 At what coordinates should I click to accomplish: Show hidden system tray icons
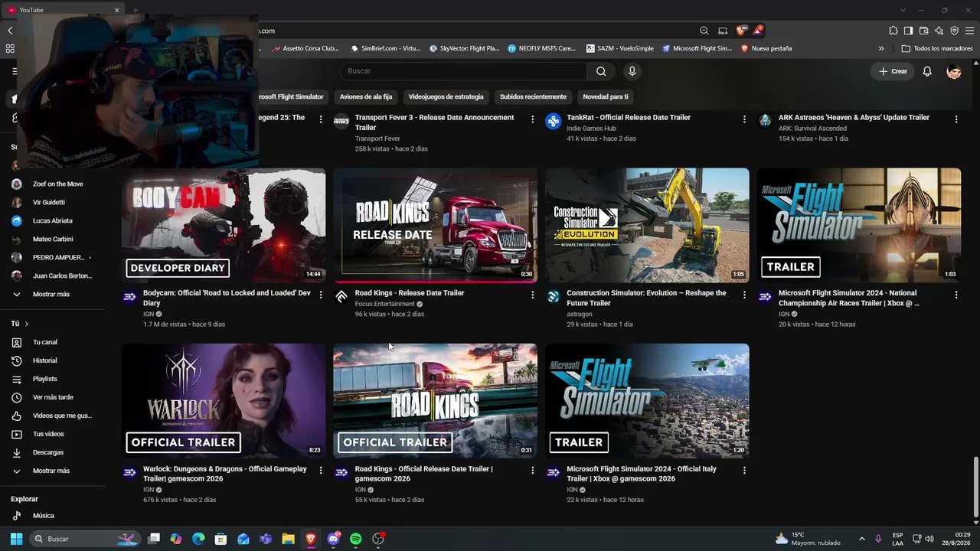(x=861, y=539)
